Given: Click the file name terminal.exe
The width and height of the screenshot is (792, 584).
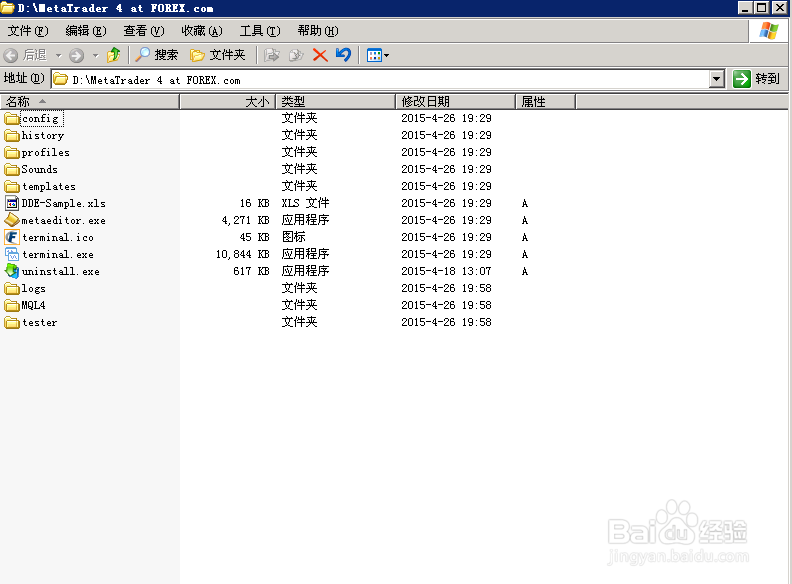Looking at the screenshot, I should (58, 255).
